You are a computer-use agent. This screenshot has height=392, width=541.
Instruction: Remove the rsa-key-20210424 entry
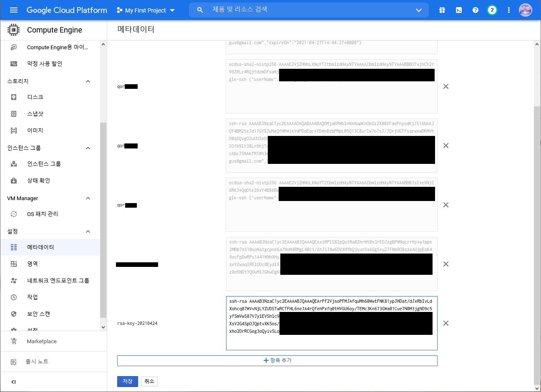point(446,323)
